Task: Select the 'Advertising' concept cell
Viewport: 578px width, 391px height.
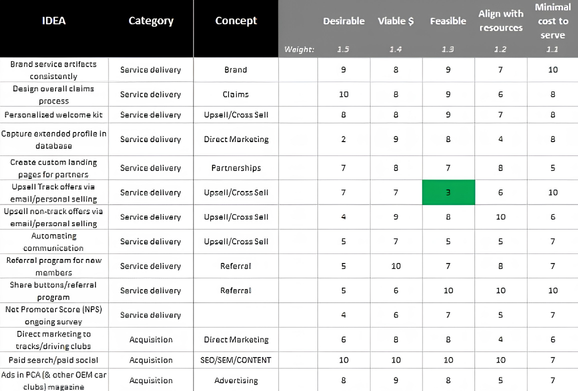Action: coord(236,380)
